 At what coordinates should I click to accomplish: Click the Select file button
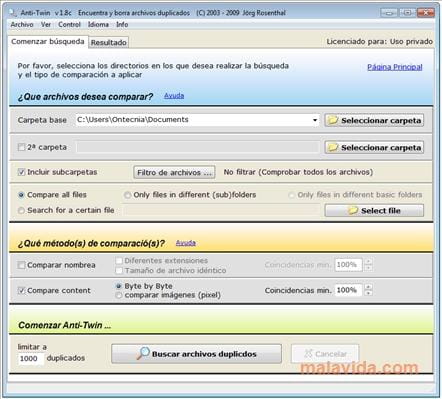tap(374, 211)
